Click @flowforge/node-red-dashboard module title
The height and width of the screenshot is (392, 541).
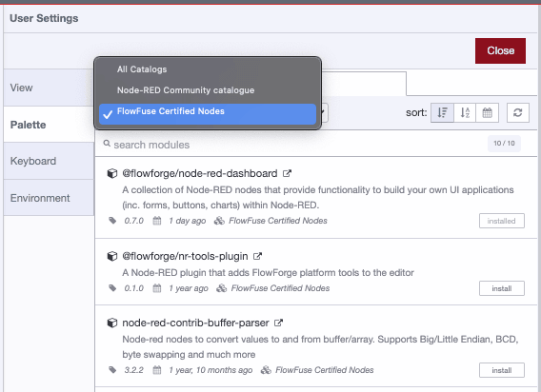[x=200, y=173]
